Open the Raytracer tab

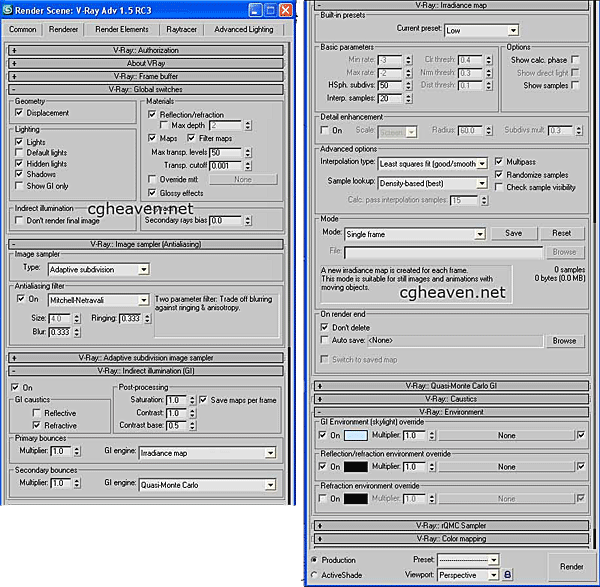coord(181,29)
